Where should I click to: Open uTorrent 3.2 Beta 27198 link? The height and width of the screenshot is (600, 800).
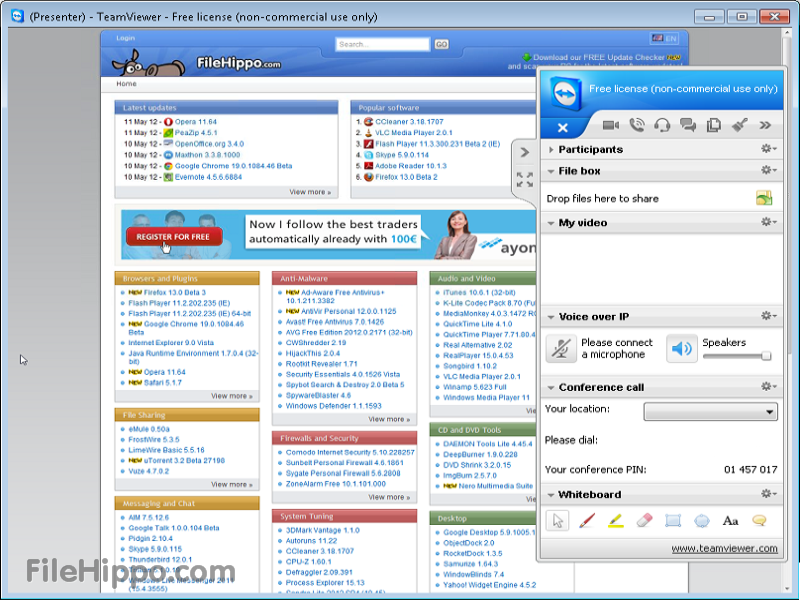coord(184,461)
